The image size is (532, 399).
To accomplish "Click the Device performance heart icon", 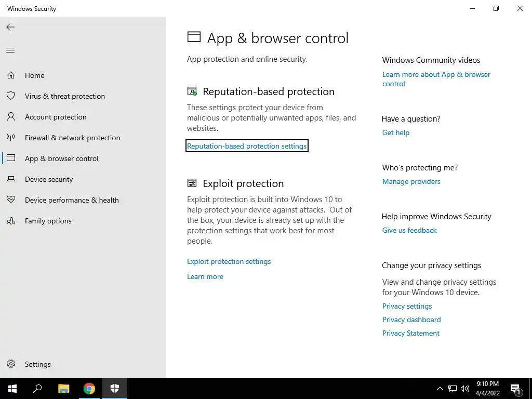I will [x=11, y=199].
